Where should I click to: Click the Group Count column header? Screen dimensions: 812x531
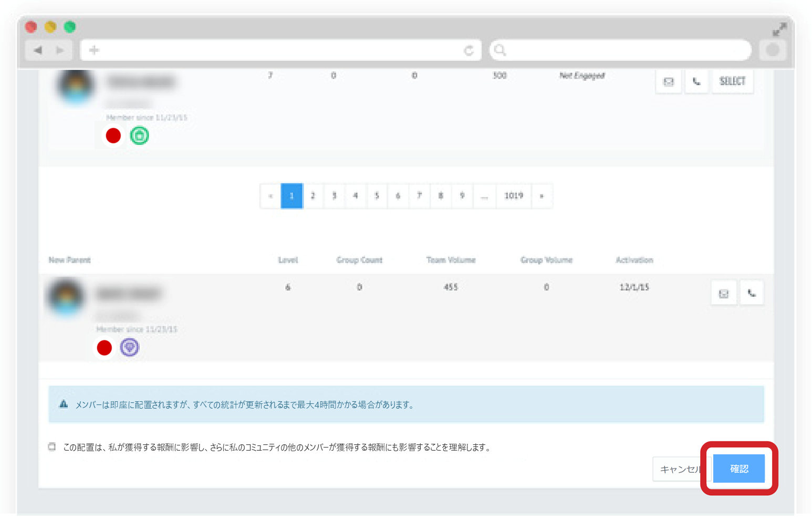360,260
